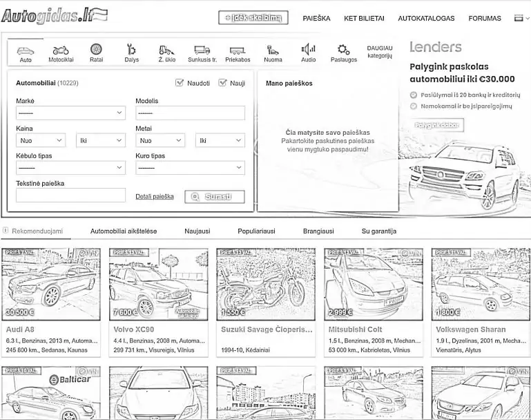Select the Sunkusis tr. truck category
The height and width of the screenshot is (420, 531).
tap(202, 50)
